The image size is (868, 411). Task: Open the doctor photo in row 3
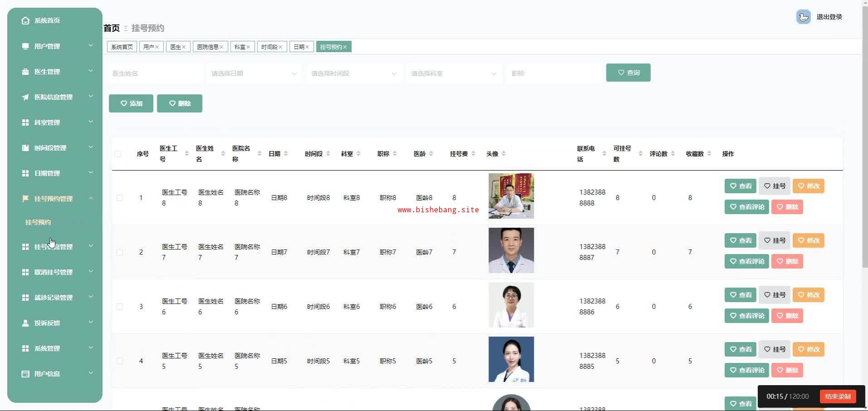(511, 305)
